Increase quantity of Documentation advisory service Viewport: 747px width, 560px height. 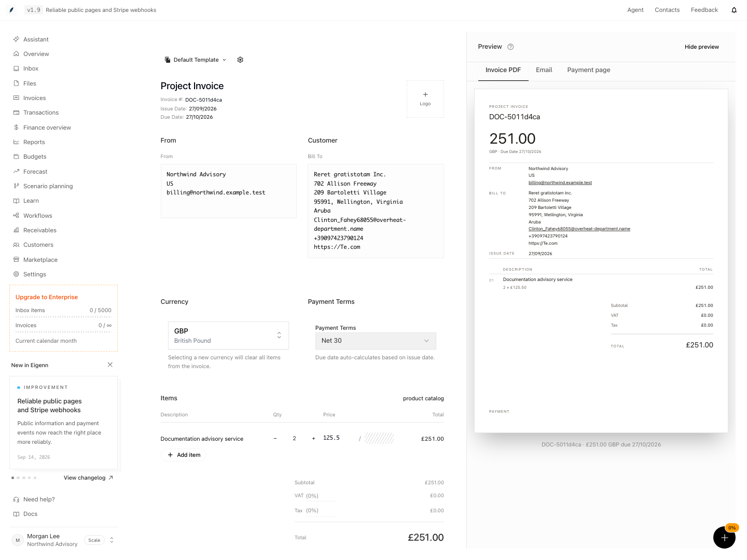[313, 439]
